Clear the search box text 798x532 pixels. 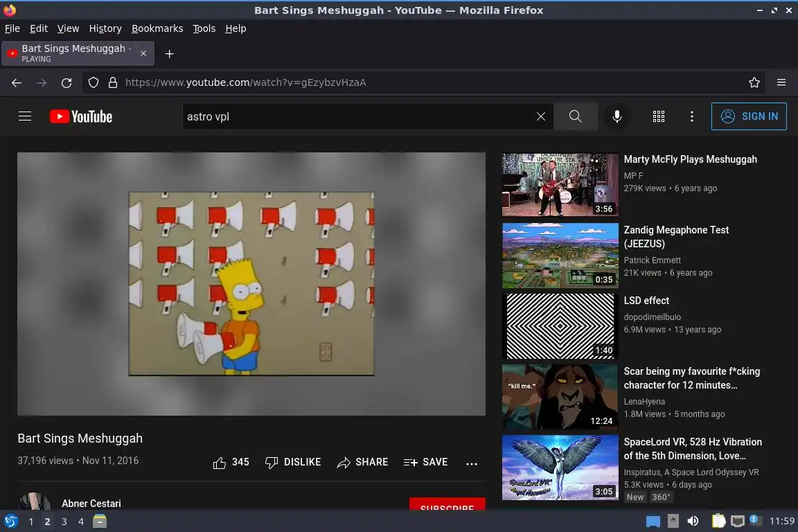540,116
